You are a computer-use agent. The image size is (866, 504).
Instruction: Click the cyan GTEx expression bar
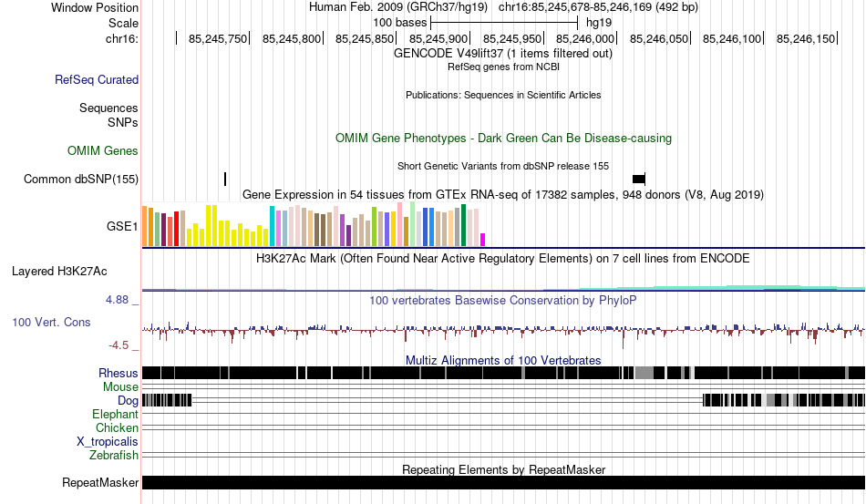point(272,226)
